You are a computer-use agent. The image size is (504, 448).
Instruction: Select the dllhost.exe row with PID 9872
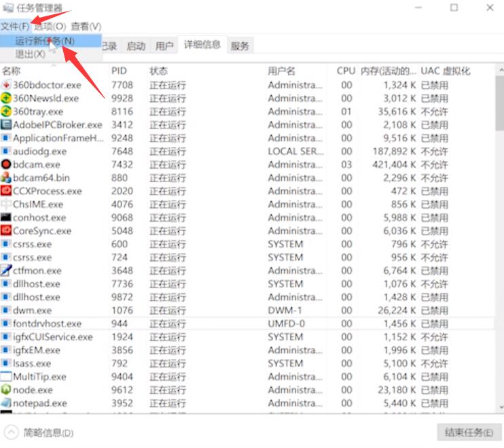247,297
